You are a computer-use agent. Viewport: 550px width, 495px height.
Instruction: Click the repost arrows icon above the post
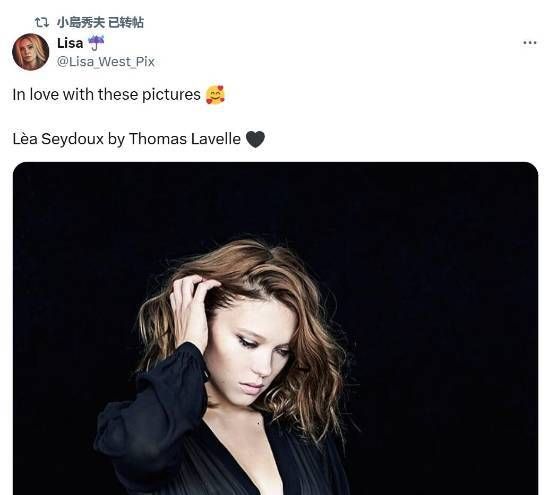tap(41, 23)
